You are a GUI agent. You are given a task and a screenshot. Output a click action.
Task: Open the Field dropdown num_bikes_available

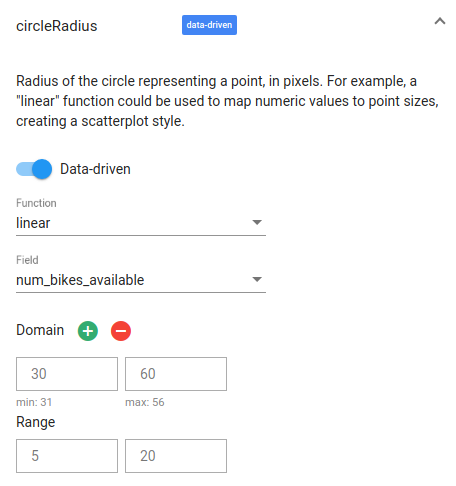point(141,280)
